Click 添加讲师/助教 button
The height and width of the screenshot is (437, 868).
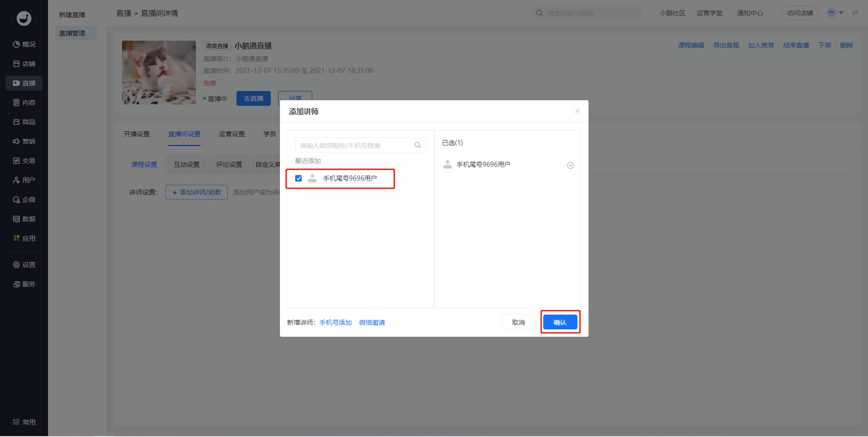pyautogui.click(x=197, y=192)
